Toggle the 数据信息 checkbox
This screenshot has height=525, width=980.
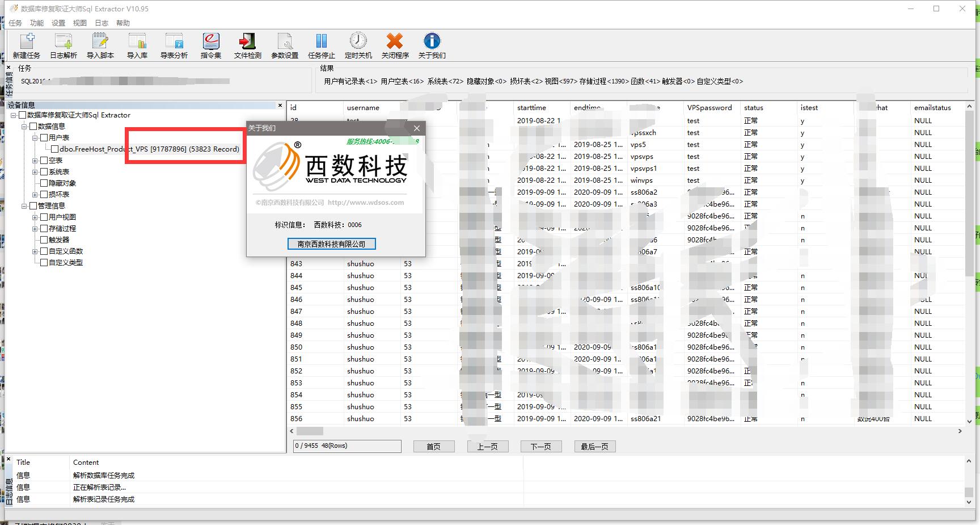pos(33,127)
